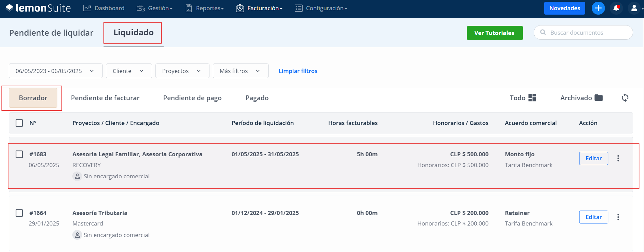Click the 'CLP $ 500.000' amount
Viewport: 644px width, 252px height.
point(469,154)
